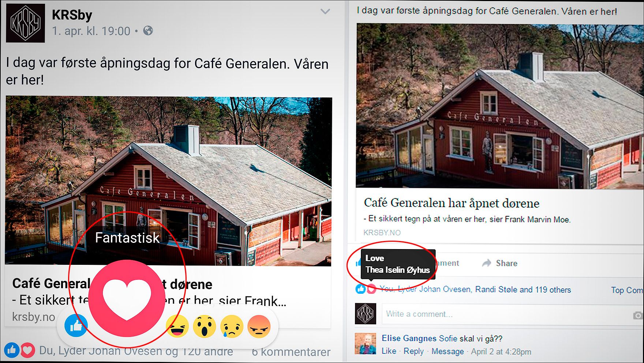Open Elise Gangnes profile link
This screenshot has width=644, height=363.
[409, 338]
